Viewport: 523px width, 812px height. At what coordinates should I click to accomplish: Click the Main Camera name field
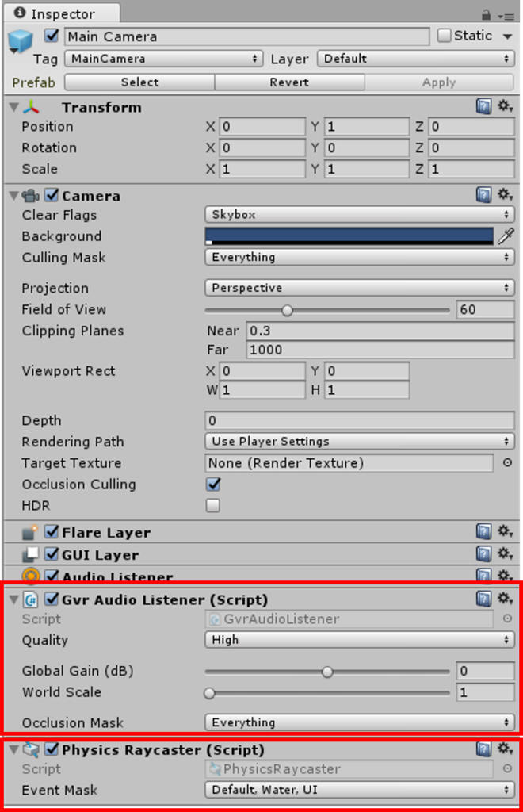[246, 36]
